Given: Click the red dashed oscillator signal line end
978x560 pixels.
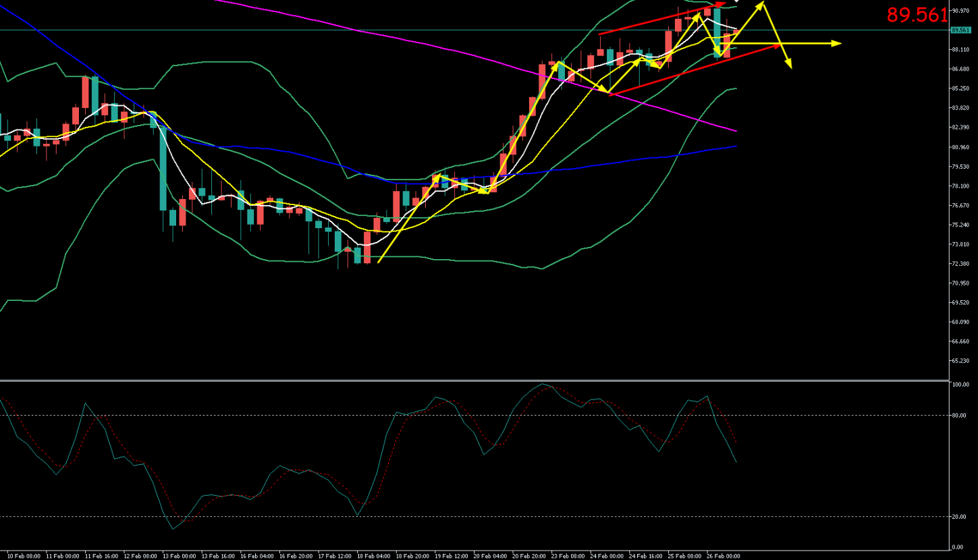Looking at the screenshot, I should pyautogui.click(x=735, y=442).
